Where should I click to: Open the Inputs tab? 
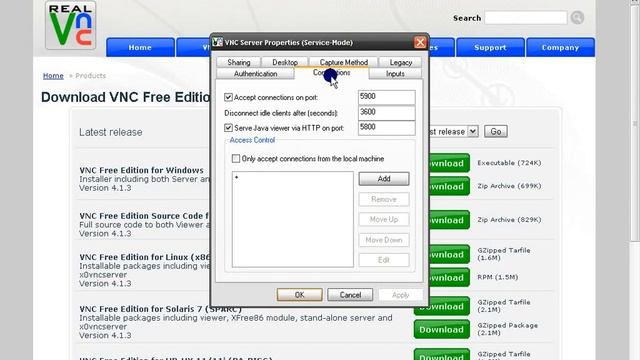(395, 73)
